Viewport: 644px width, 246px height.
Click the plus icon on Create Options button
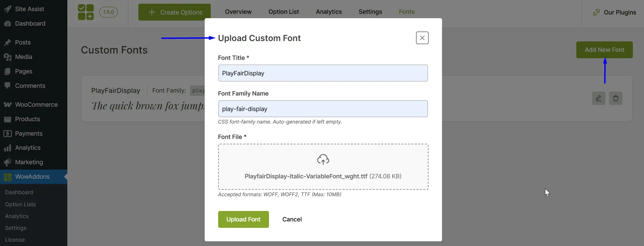[152, 12]
